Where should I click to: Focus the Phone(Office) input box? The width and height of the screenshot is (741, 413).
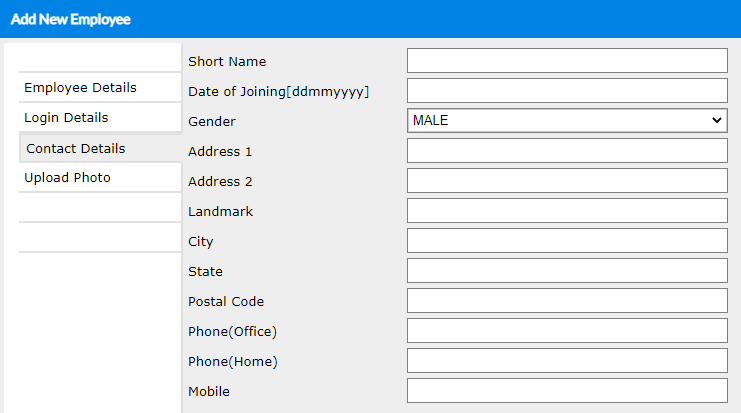(x=566, y=330)
